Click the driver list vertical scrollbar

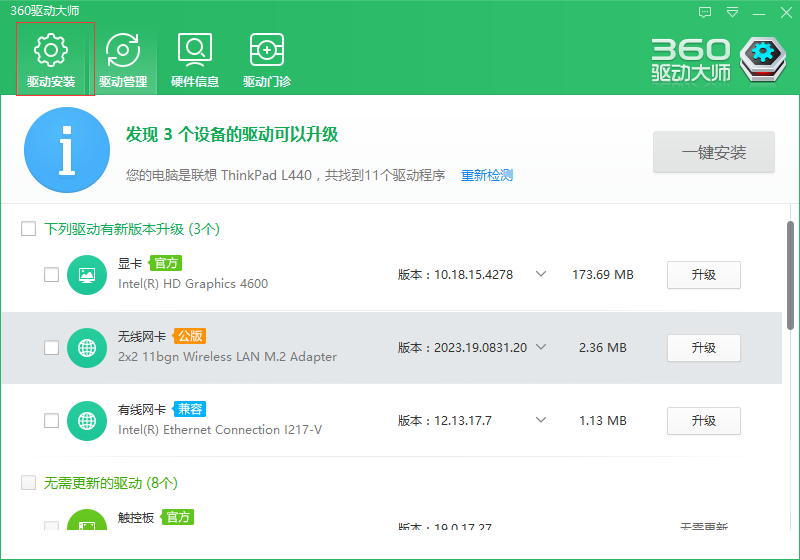tap(790, 275)
